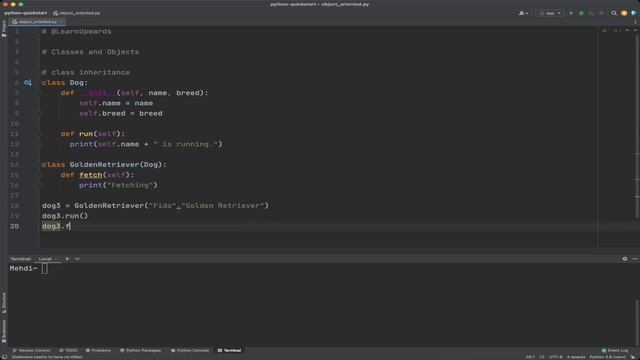Viewport: 640px width, 360px height.
Task: Open the TODO tool window
Action: (x=68, y=350)
